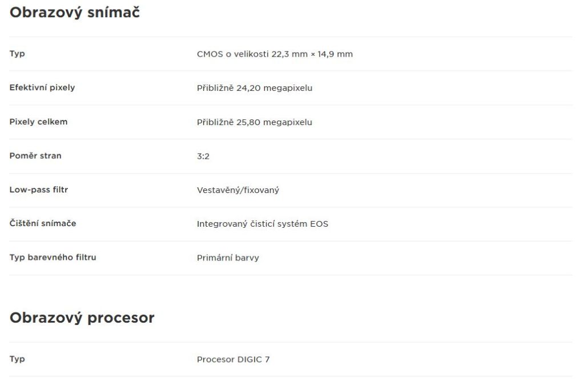Click the Přibližně 25,80 megapixelu value
588x390 pixels.
pyautogui.click(x=254, y=122)
